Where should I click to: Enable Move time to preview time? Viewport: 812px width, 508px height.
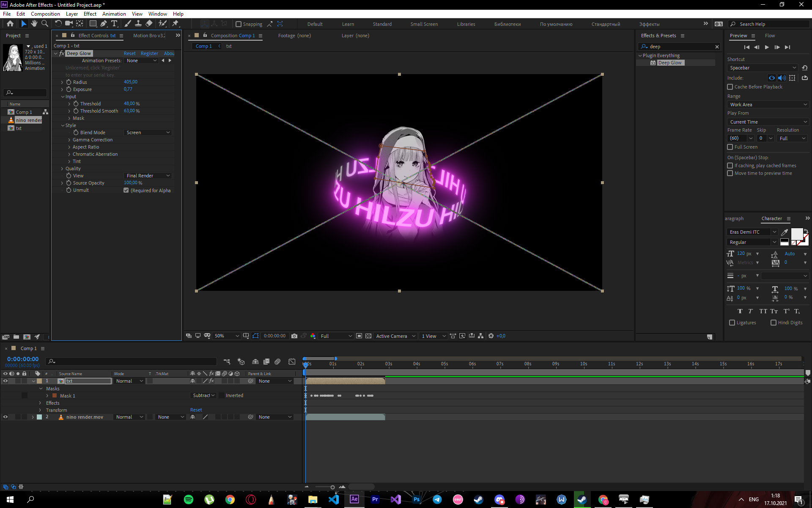[x=730, y=173]
